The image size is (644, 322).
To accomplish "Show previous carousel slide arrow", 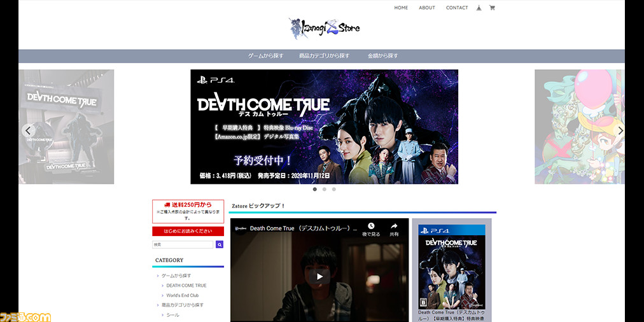I will [x=28, y=131].
